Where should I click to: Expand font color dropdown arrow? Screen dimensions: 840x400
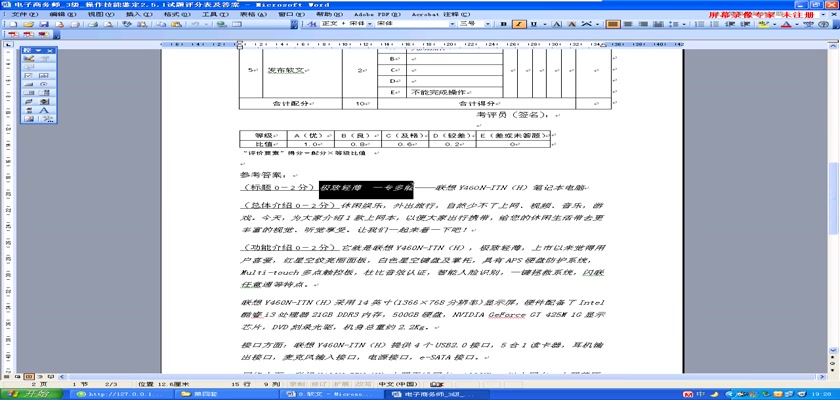(797, 25)
